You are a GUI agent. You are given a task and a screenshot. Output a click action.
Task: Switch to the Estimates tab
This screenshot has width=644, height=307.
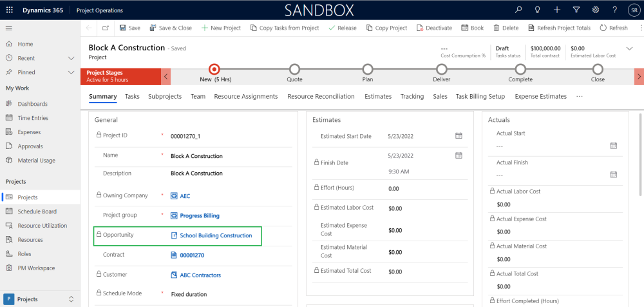[x=378, y=97]
